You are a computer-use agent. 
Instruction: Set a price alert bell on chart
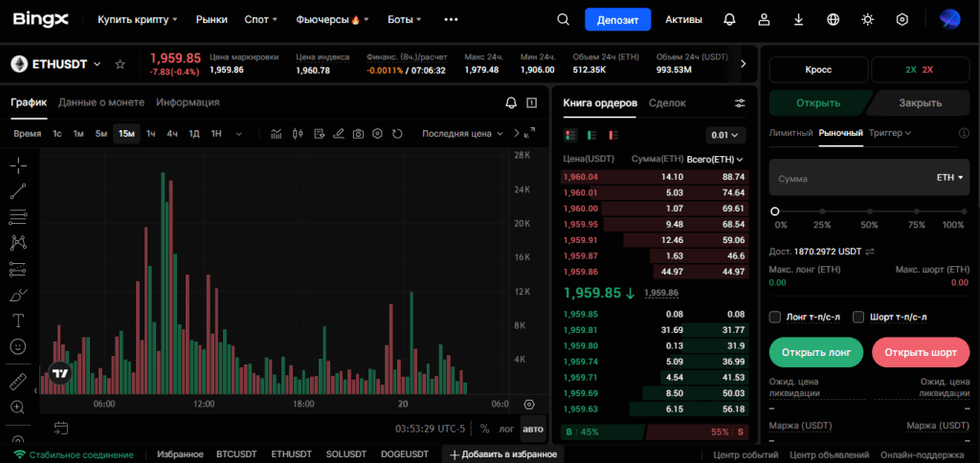click(511, 102)
